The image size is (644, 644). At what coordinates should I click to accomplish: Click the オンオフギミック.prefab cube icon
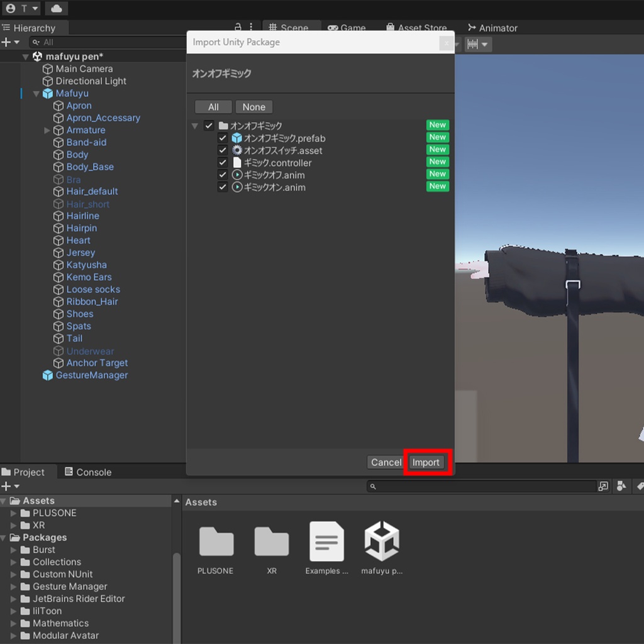(x=237, y=138)
